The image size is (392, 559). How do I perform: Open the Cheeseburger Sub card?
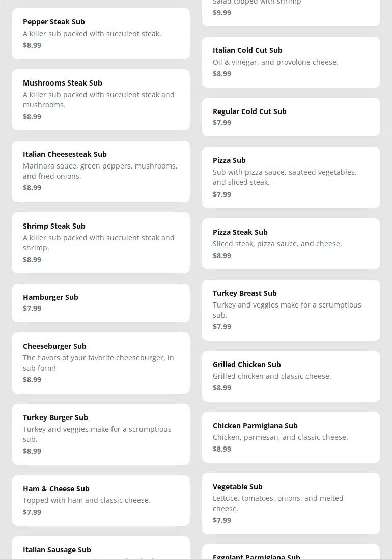101,362
